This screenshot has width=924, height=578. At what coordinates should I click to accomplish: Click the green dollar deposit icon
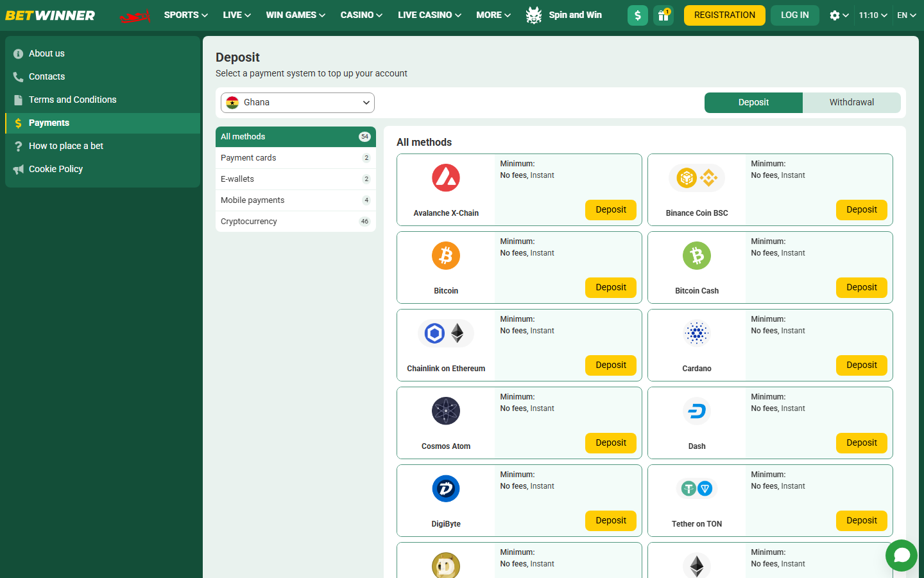[638, 15]
